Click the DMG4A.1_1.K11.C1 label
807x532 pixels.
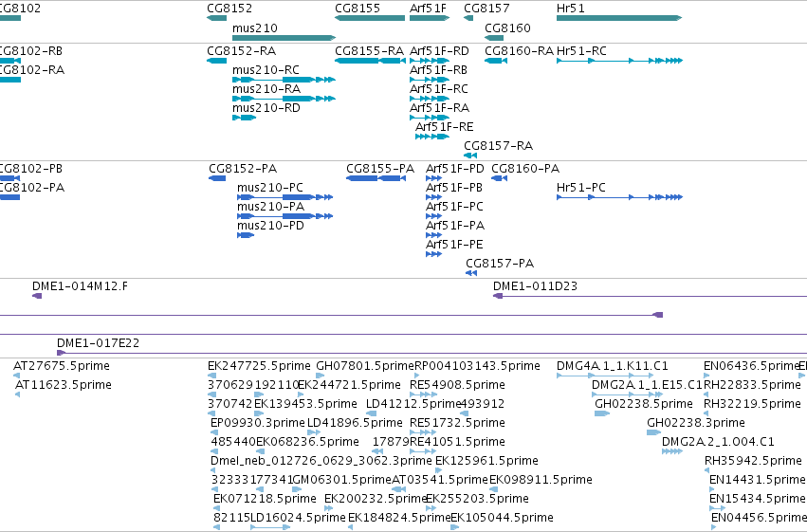pos(613,367)
